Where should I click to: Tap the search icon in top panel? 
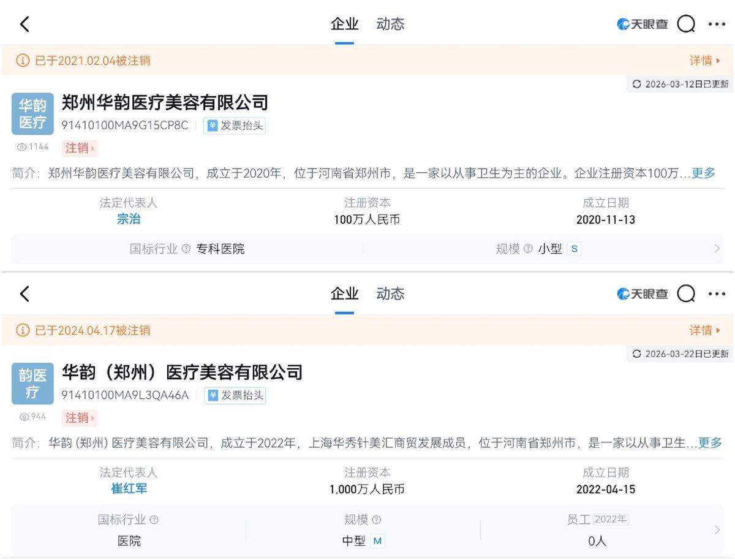(686, 25)
